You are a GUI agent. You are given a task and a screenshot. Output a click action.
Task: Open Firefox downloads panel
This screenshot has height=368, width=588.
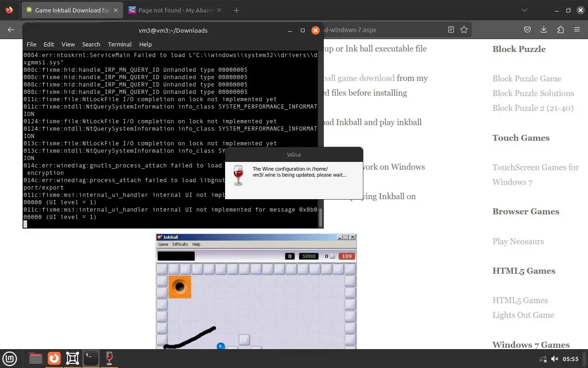pyautogui.click(x=544, y=29)
